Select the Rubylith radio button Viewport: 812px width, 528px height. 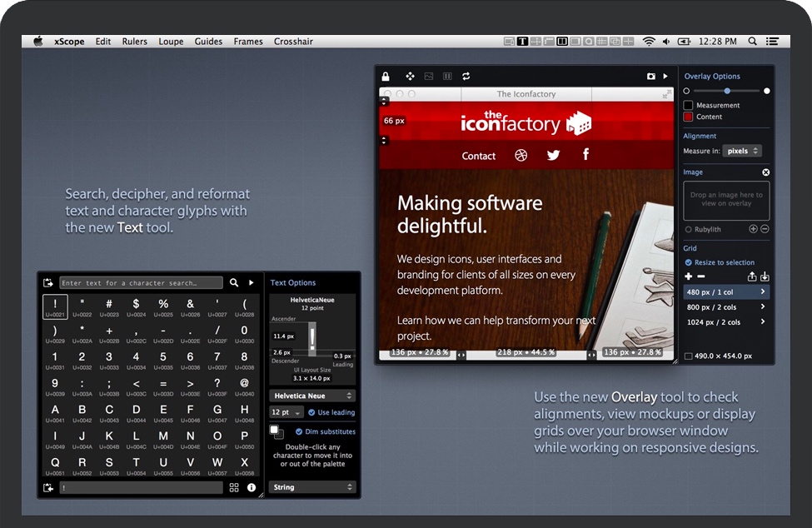click(688, 229)
